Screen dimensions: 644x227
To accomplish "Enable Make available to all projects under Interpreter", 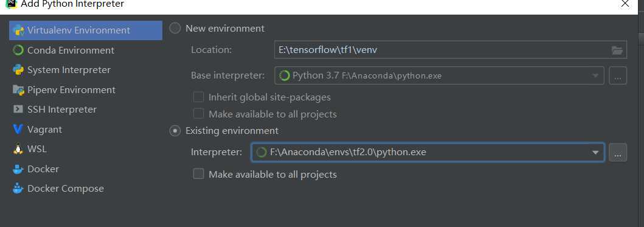I will pos(198,175).
